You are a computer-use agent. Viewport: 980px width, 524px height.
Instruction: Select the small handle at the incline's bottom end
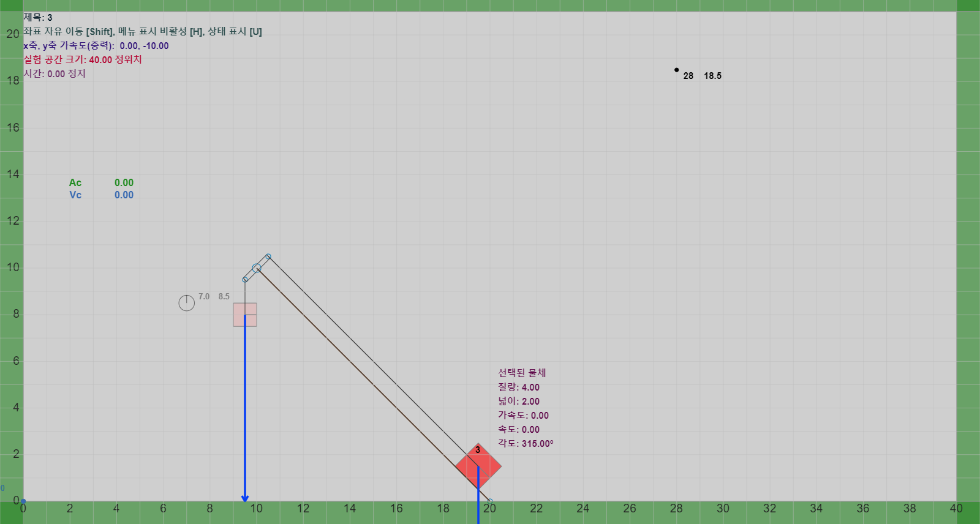[x=490, y=501]
